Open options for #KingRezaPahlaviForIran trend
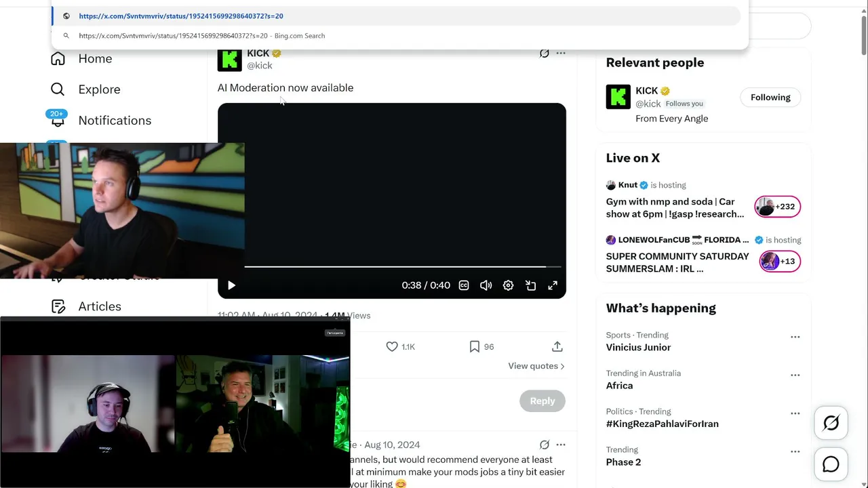The width and height of the screenshot is (868, 488). [x=795, y=413]
